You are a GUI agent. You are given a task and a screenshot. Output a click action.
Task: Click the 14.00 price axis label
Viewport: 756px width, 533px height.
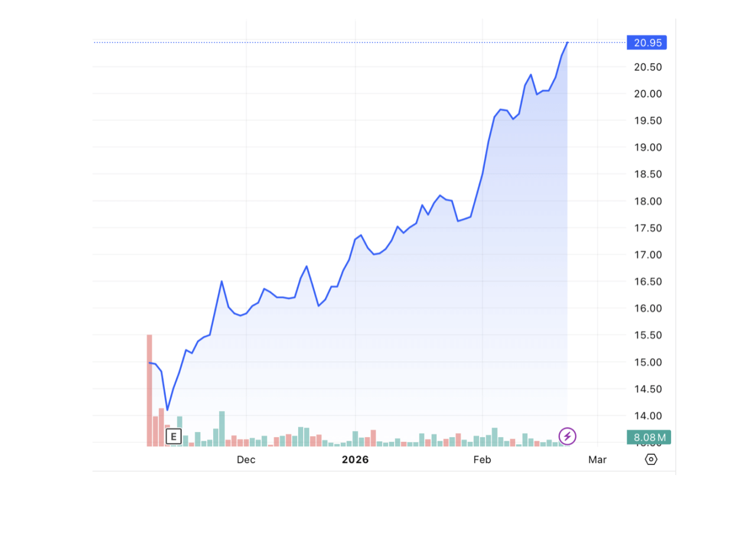(x=648, y=416)
